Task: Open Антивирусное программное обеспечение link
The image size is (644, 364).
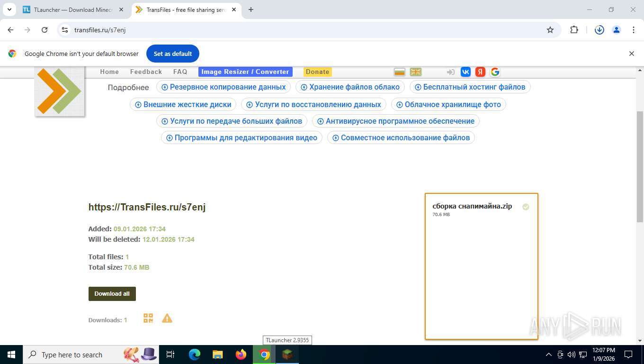Action: (396, 121)
